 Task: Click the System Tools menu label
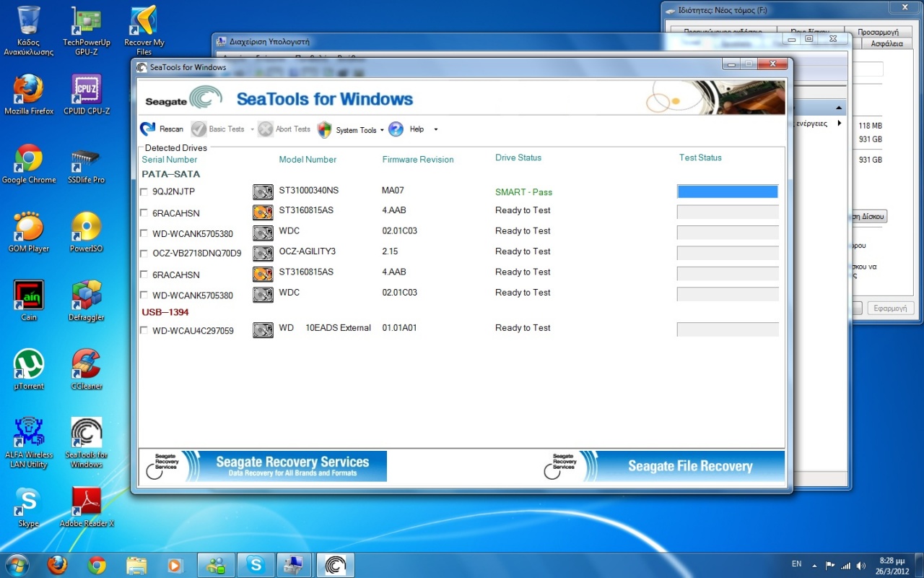click(x=356, y=130)
